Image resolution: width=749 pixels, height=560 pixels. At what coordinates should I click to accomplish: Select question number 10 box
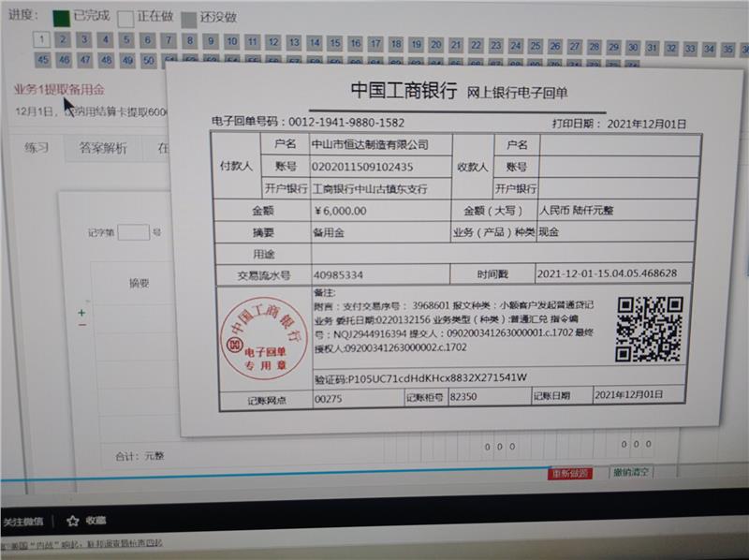[230, 41]
